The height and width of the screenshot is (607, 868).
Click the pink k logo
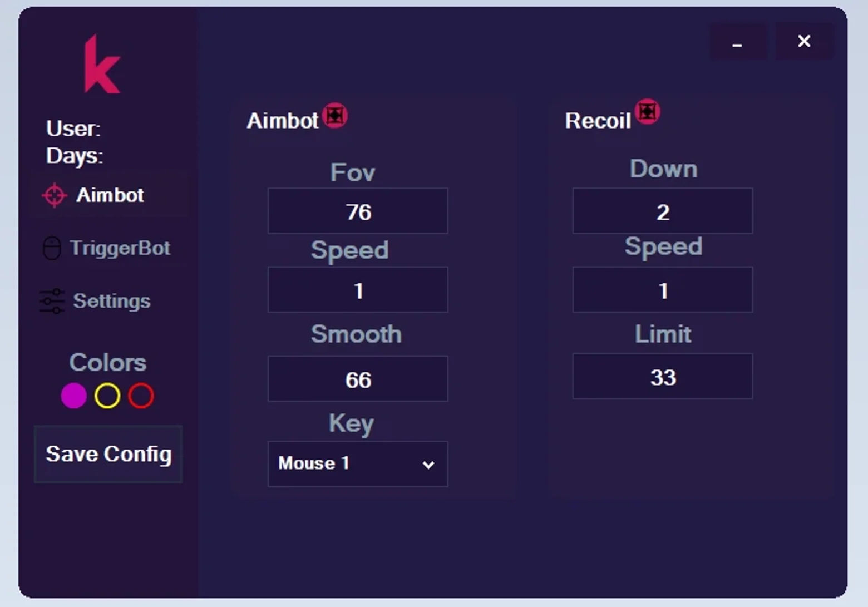102,65
